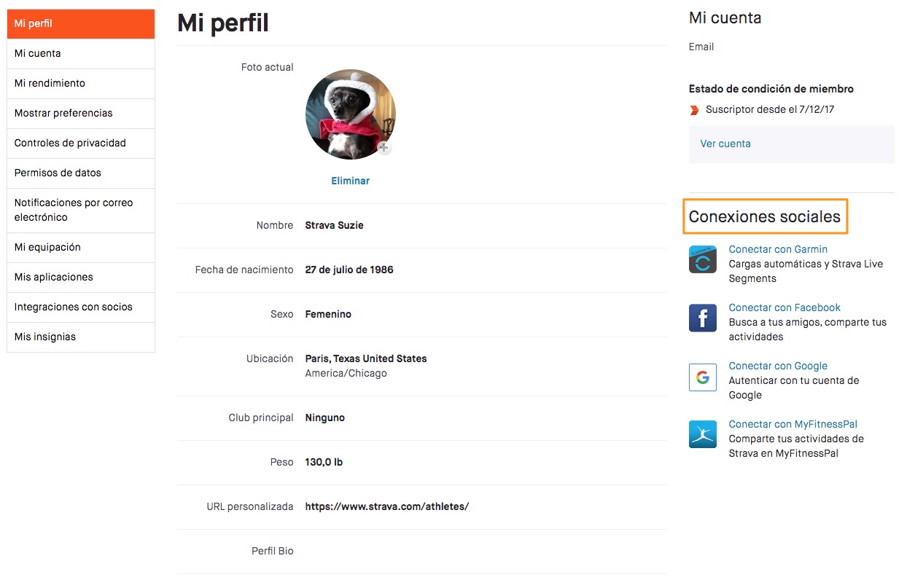
Task: Click the Facebook logo icon
Action: [x=702, y=318]
